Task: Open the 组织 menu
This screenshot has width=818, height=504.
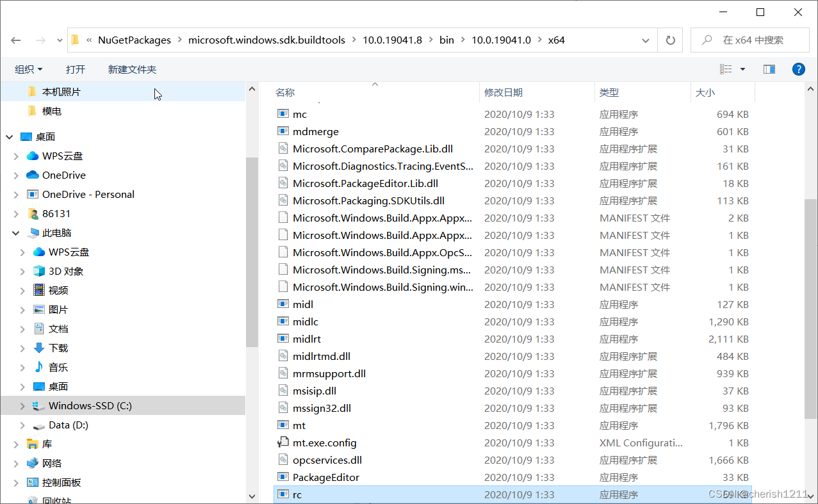Action: (x=29, y=69)
